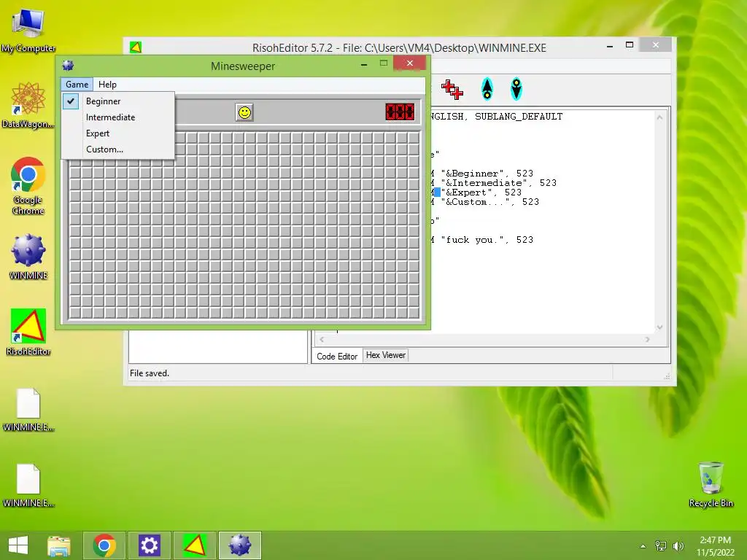Select the upper WINMINE.E... file on desktop
The image size is (747, 560).
pyautogui.click(x=28, y=410)
